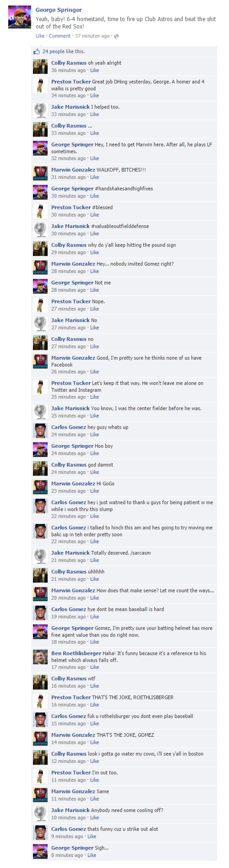Click avatar beside 'oh yeah alright' comment
Viewport: 229px width, 868px height.
point(40,66)
